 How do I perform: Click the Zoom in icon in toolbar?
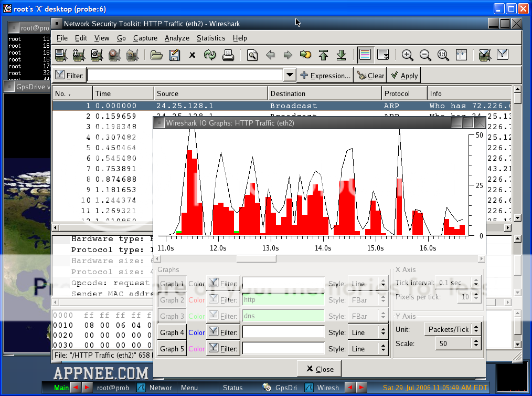[x=407, y=55]
